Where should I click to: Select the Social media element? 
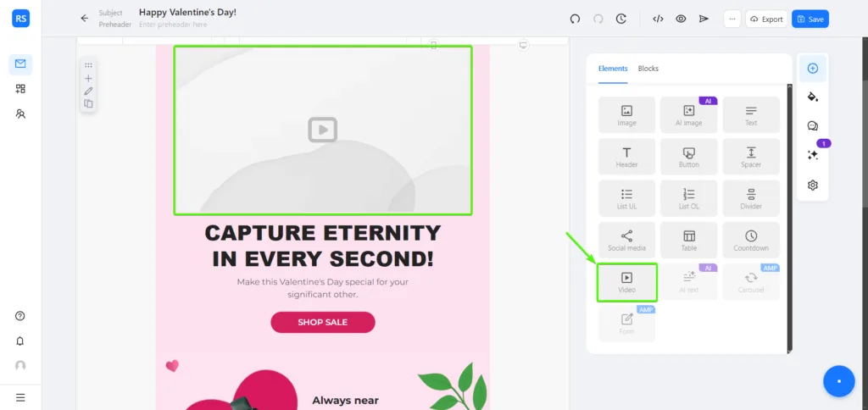tap(626, 240)
